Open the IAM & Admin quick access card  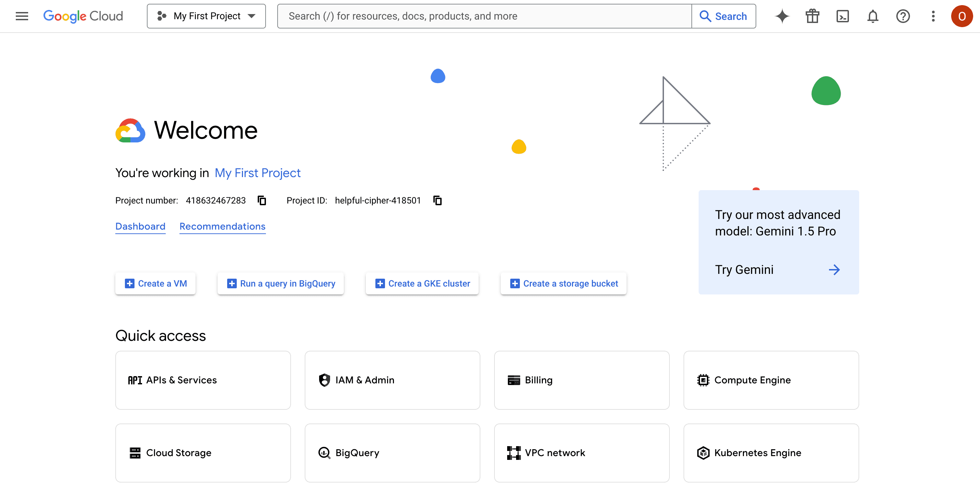point(393,380)
